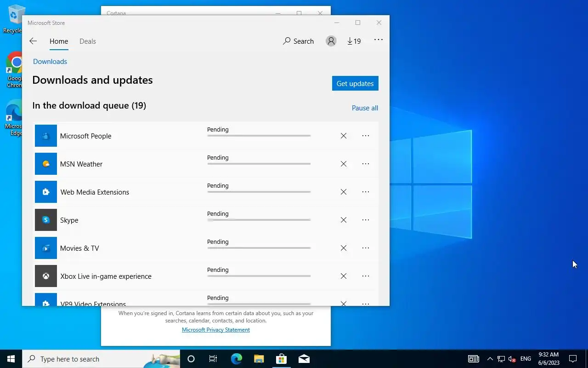The height and width of the screenshot is (368, 588).
Task: Click Skype progress bar
Action: pos(259,220)
